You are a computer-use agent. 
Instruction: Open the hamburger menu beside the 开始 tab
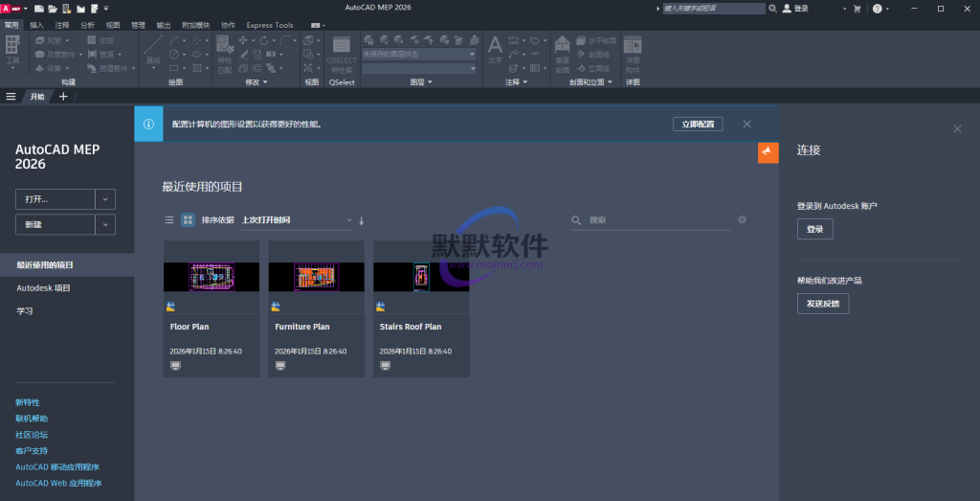click(11, 97)
